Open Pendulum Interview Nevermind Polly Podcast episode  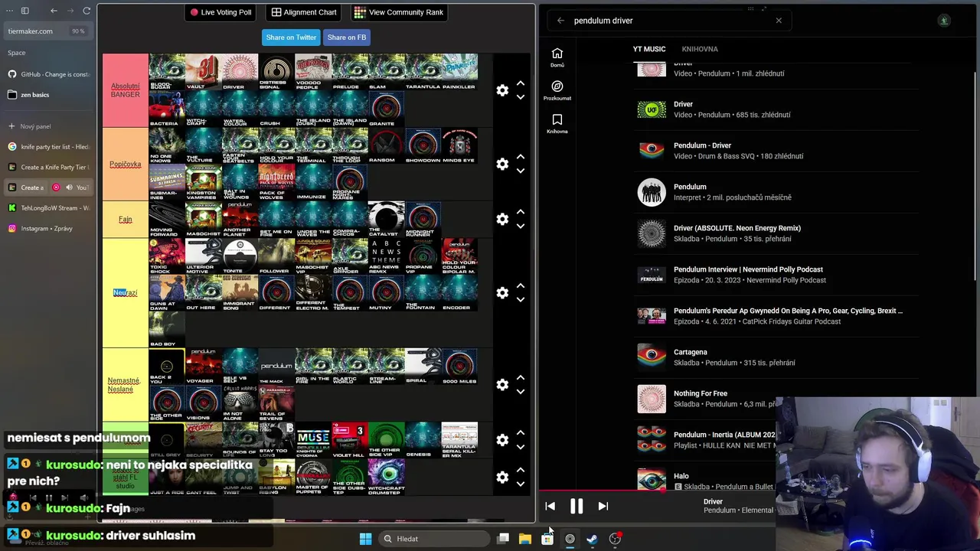pyautogui.click(x=775, y=275)
